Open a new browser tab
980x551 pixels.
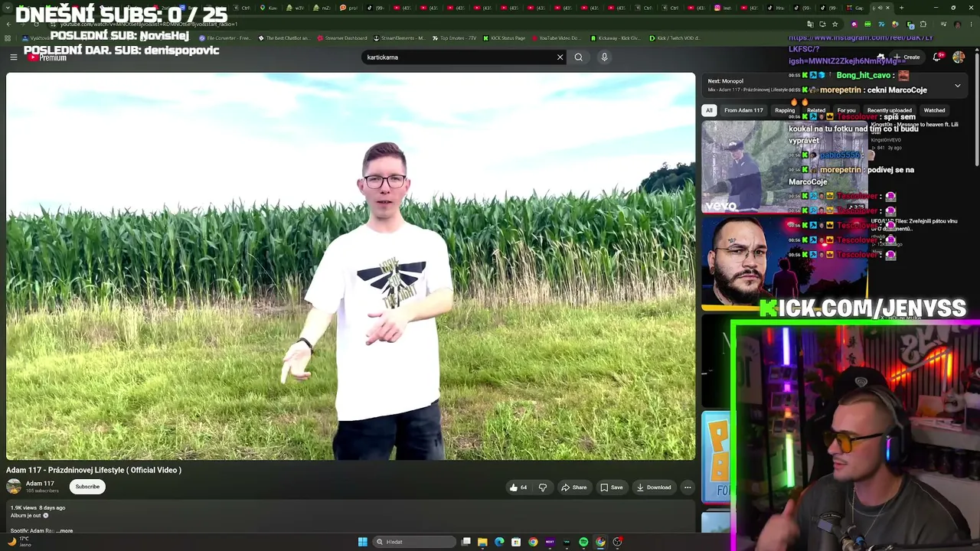point(901,8)
